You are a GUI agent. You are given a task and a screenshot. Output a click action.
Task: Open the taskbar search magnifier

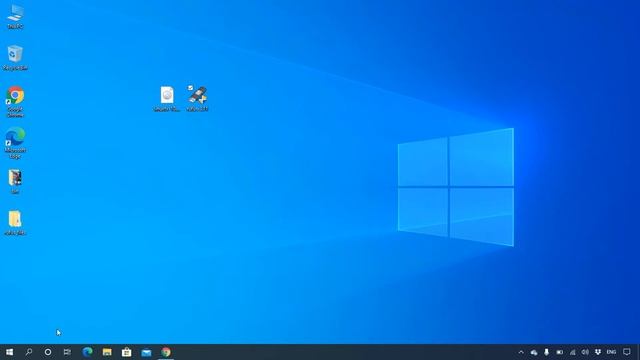pos(29,352)
